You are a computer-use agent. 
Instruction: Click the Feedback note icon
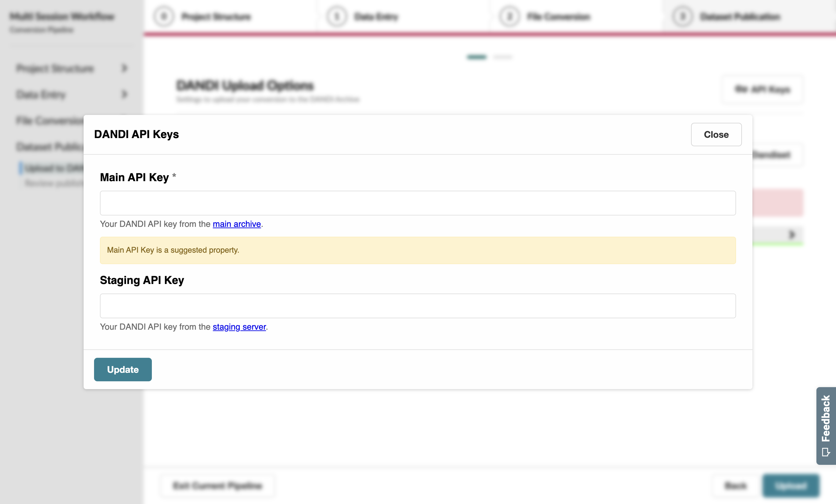(x=826, y=452)
